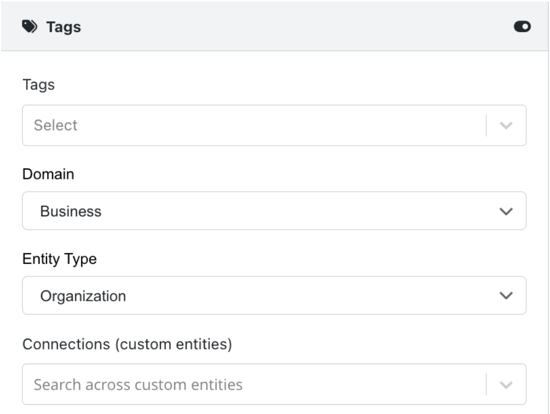
Task: Click the divider beside the Tags select chevron
Action: (486, 125)
